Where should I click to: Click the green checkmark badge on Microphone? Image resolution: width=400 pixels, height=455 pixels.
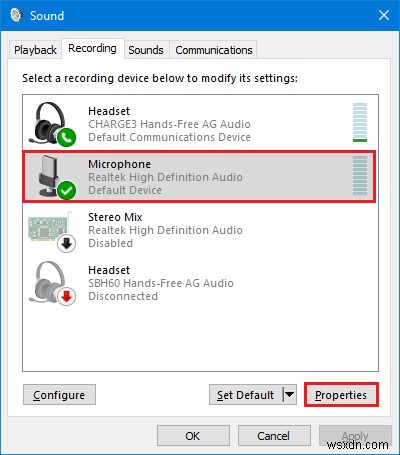(x=66, y=190)
